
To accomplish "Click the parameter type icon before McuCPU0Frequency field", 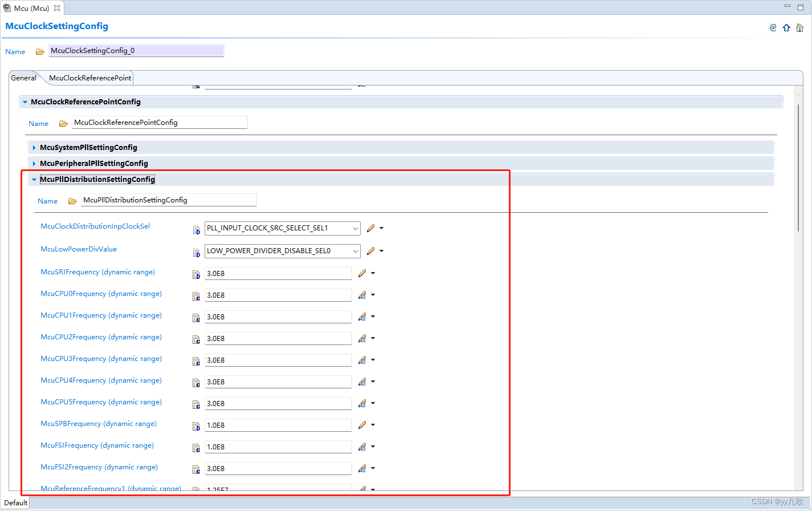I will [196, 297].
